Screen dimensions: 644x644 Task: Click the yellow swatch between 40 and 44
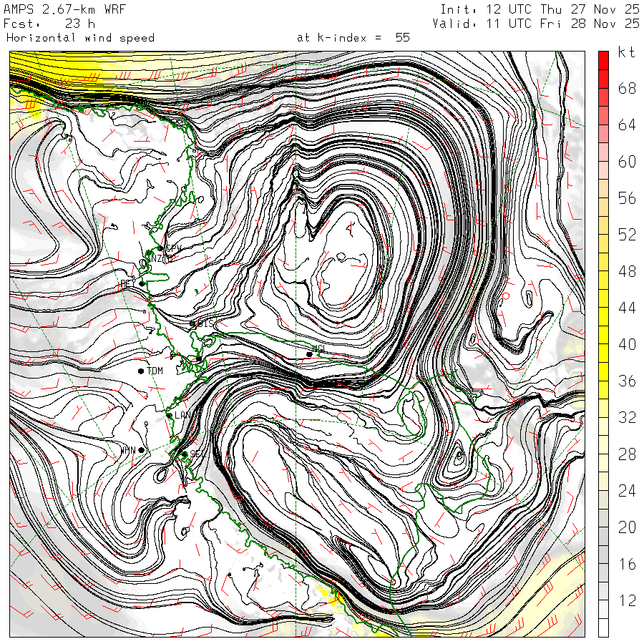coord(603,335)
